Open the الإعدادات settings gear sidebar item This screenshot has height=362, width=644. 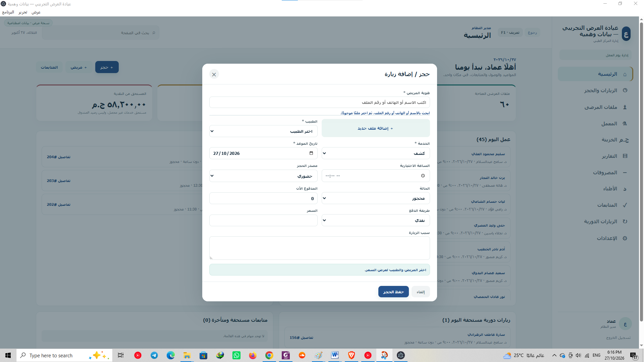pos(595,238)
